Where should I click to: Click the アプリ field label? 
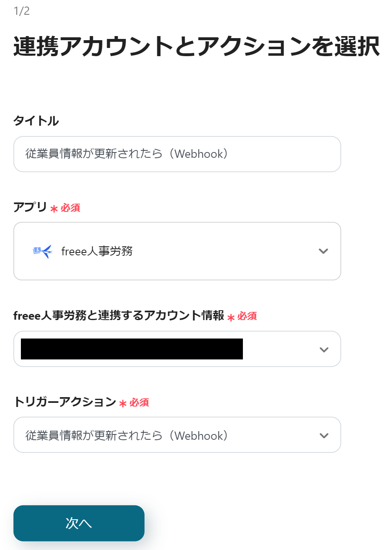point(30,207)
